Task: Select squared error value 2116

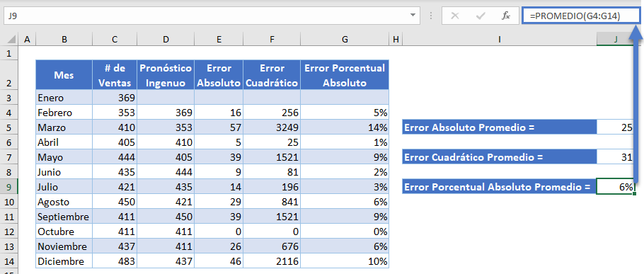Action: [x=272, y=261]
